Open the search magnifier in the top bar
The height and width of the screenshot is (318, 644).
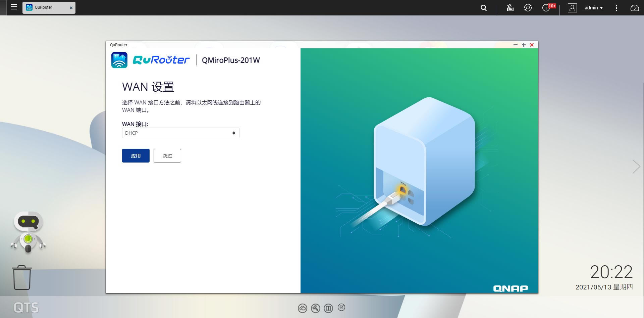pos(483,8)
